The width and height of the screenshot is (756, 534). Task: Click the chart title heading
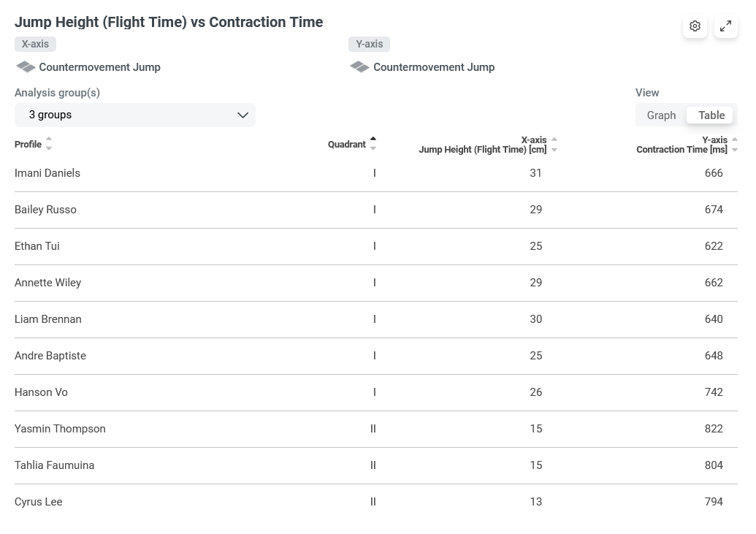(x=169, y=22)
